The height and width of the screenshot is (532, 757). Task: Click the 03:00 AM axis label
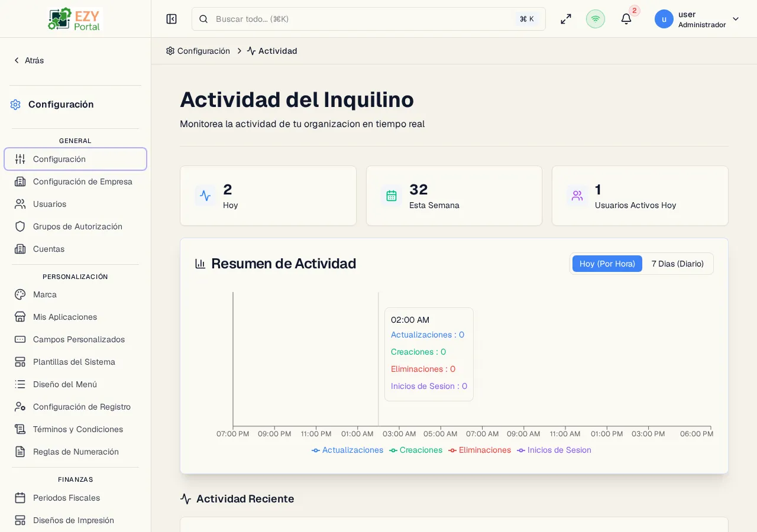tap(399, 434)
